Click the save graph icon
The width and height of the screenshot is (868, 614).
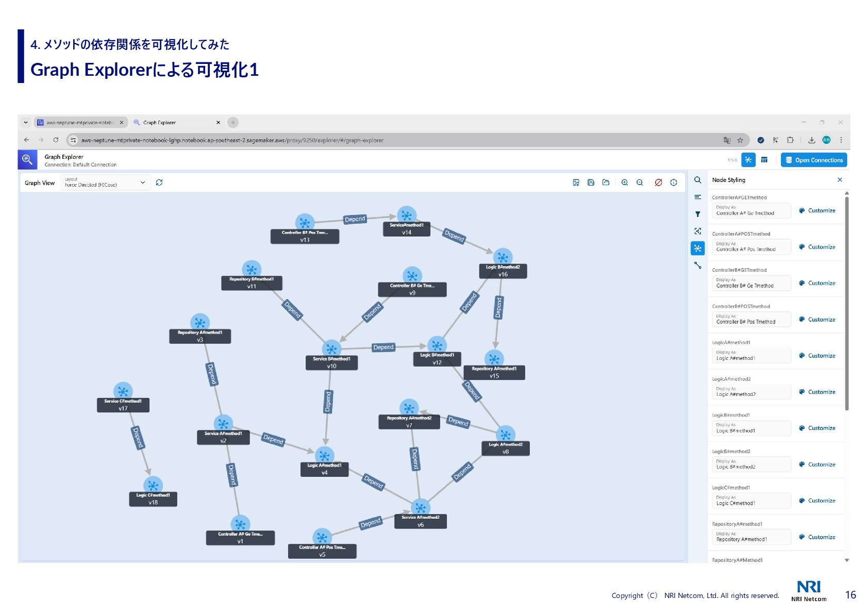(x=591, y=182)
